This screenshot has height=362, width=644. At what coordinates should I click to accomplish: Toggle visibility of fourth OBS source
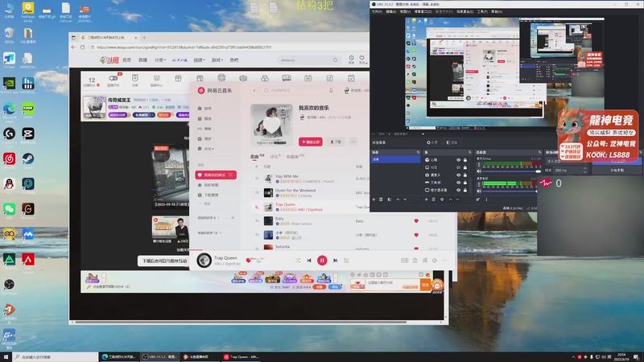coord(458,183)
